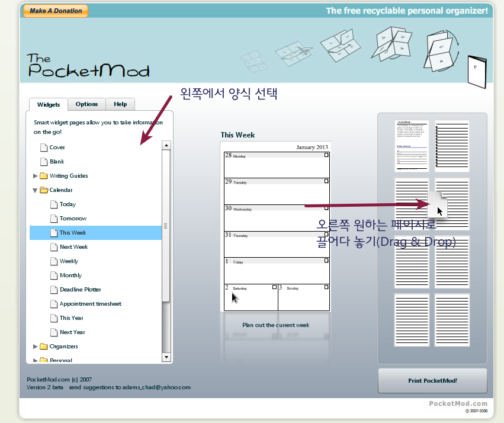The width and height of the screenshot is (504, 423).
Task: Select the cover page thumbnail with PocketMod text
Action: (412, 146)
